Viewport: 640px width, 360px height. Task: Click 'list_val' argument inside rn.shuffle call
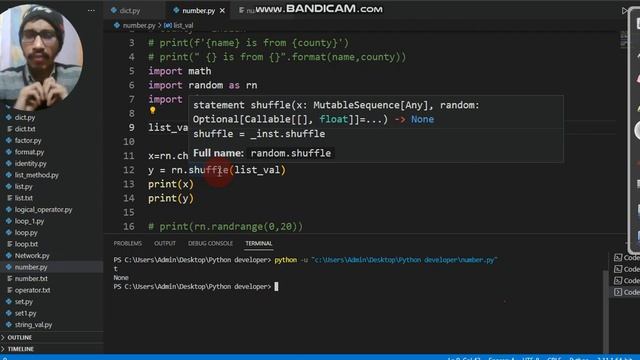point(257,170)
